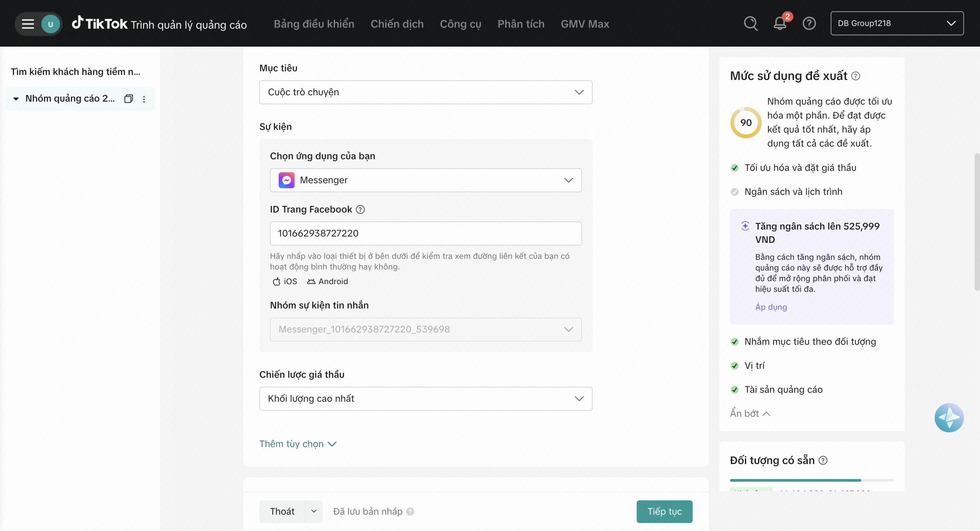
Task: Click the ID Trang Facebook input field
Action: 425,233
